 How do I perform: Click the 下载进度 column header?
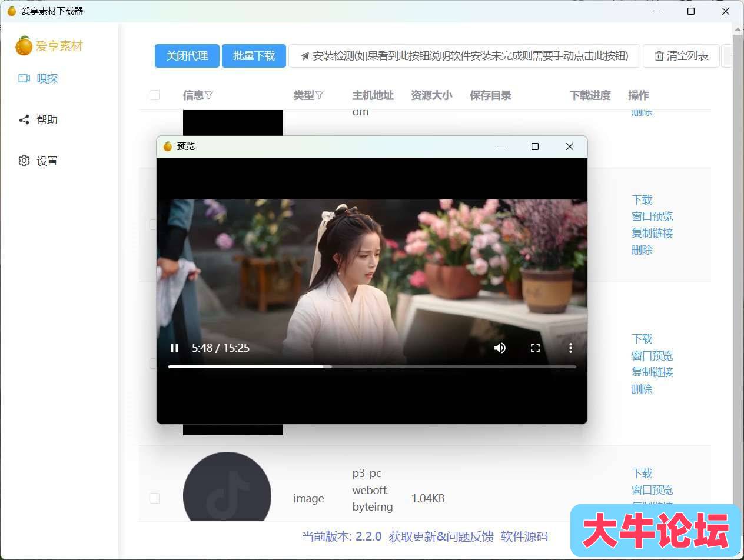[590, 95]
